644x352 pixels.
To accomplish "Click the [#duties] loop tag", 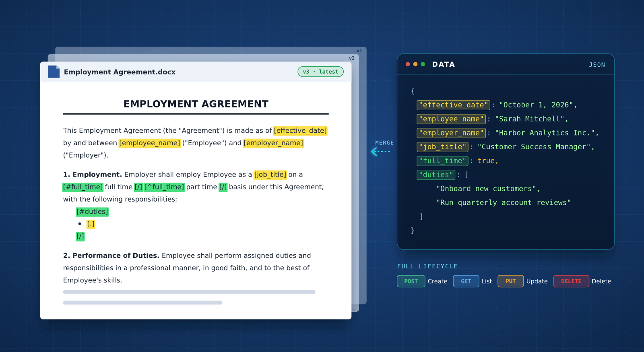I will click(92, 212).
